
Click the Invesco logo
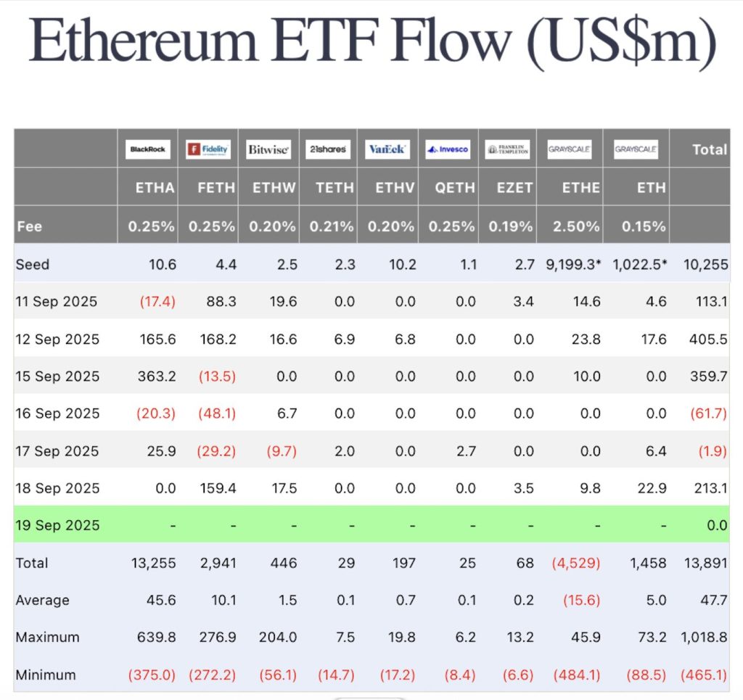point(447,149)
